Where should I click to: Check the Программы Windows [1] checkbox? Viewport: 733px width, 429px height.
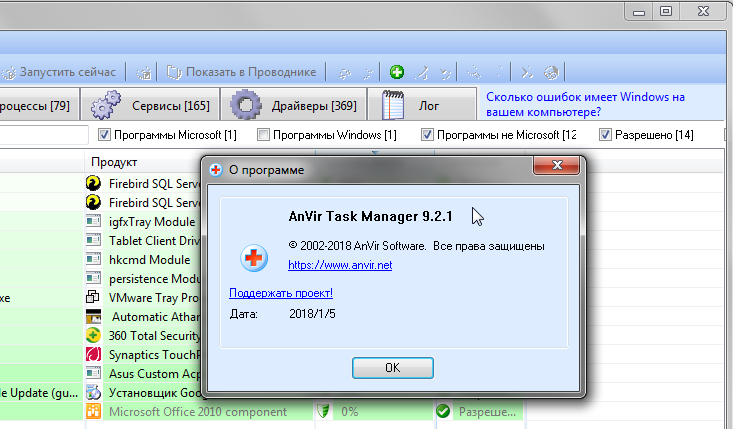coord(263,135)
